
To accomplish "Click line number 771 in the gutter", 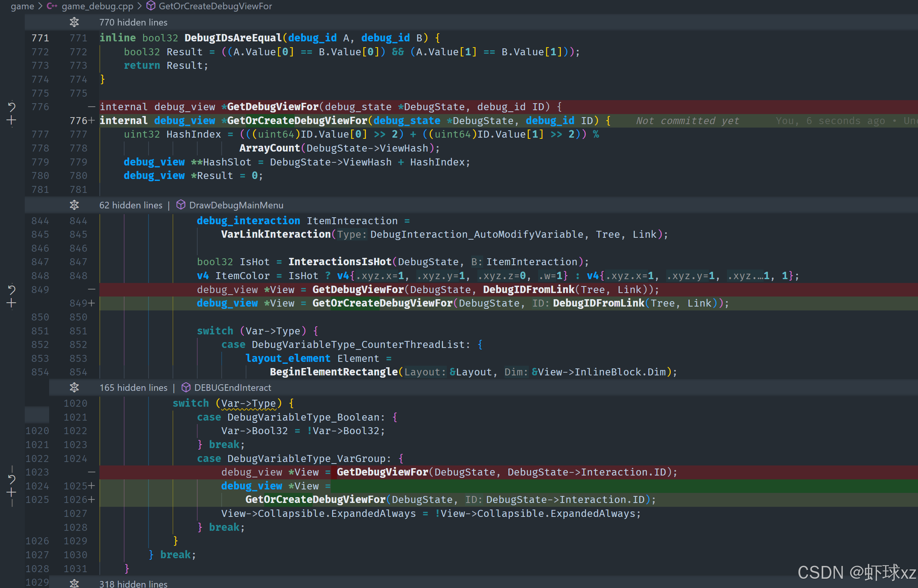I will 40,38.
